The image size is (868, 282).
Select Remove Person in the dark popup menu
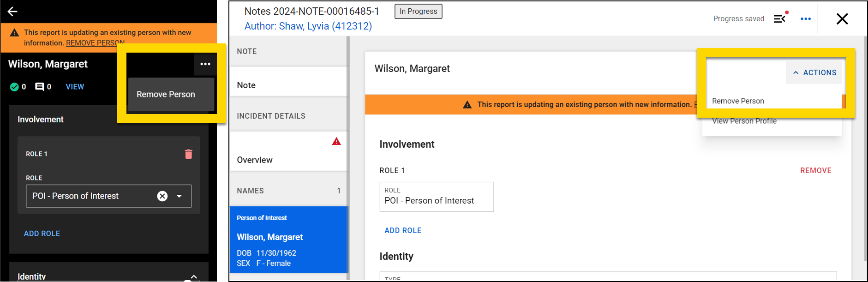[166, 94]
